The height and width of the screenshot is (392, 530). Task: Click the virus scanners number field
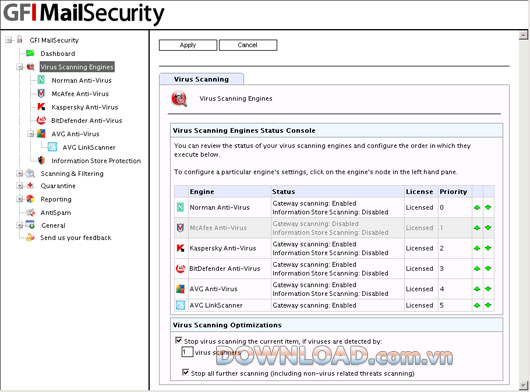click(187, 352)
